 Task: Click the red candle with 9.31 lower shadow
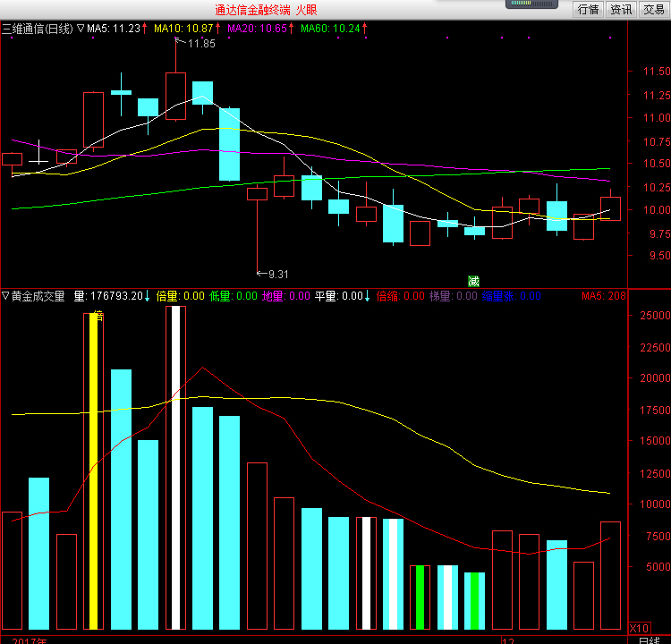point(257,194)
